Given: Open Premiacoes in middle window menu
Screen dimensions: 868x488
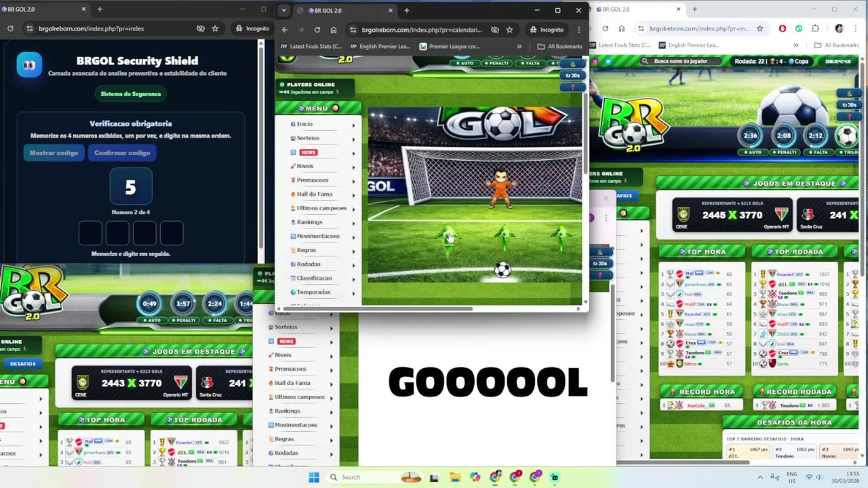Looking at the screenshot, I should 312,180.
